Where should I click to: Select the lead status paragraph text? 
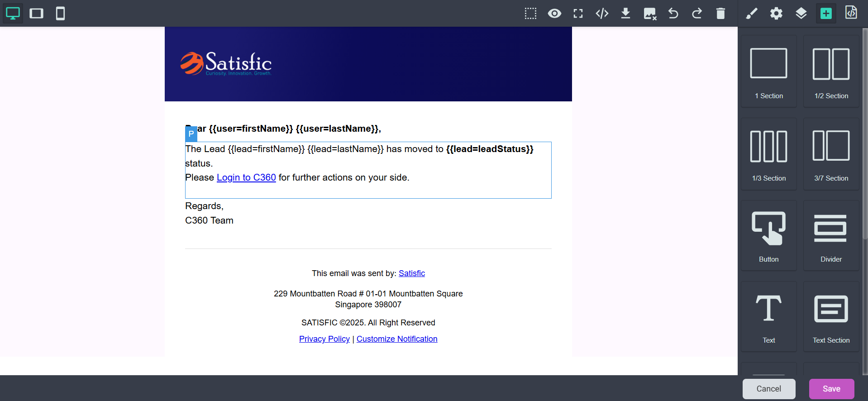tap(368, 170)
